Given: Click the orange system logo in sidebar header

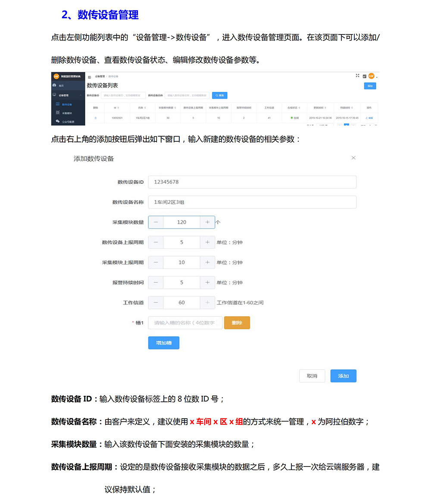Looking at the screenshot, I should click(x=56, y=76).
